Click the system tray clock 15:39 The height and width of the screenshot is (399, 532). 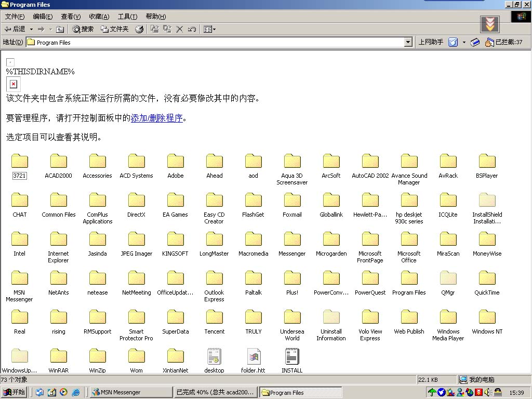pos(516,393)
